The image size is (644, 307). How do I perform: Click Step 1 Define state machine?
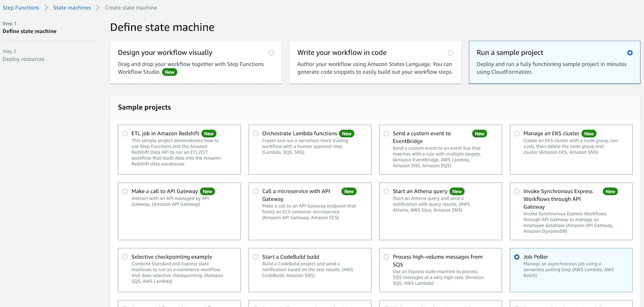click(x=30, y=27)
